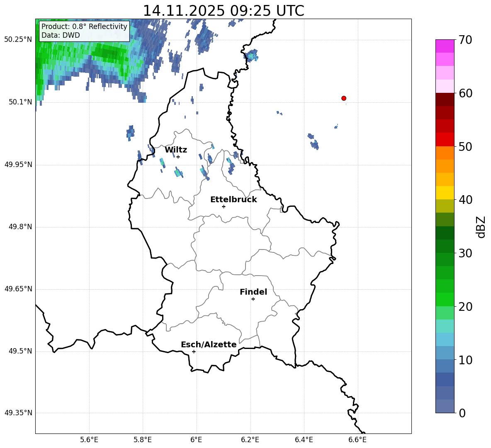
Task: Click the magenta top colorbar segment
Action: pyautogui.click(x=445, y=46)
